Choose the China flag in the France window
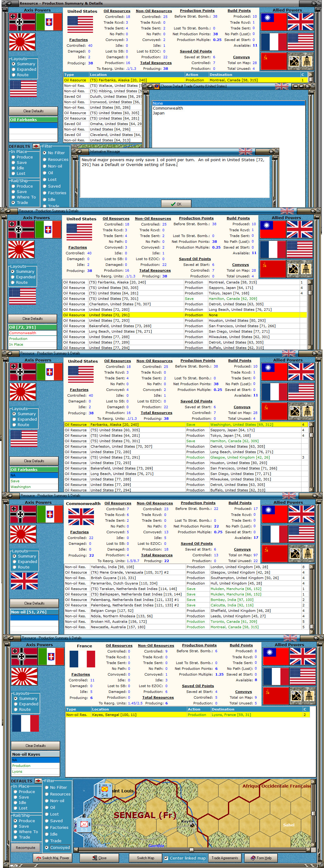This screenshot has height=868, width=324. 276,657
